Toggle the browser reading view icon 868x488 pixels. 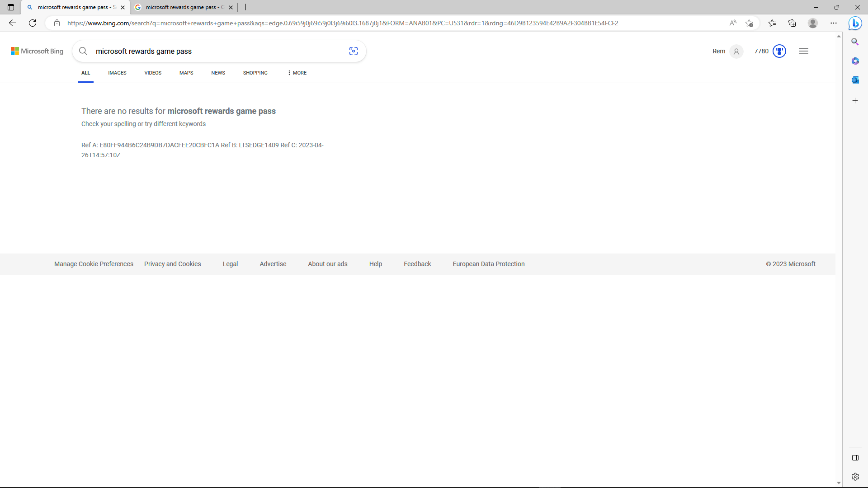pyautogui.click(x=733, y=23)
